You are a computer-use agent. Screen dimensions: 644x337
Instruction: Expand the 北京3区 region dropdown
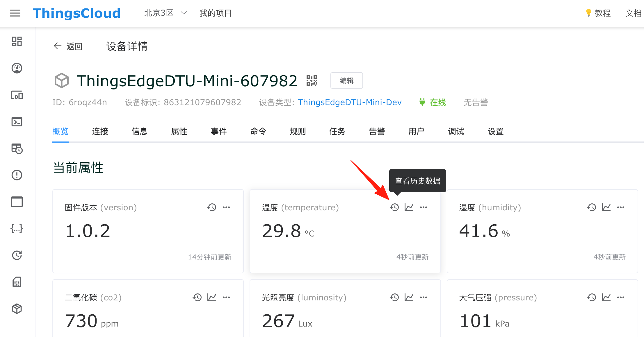click(166, 13)
